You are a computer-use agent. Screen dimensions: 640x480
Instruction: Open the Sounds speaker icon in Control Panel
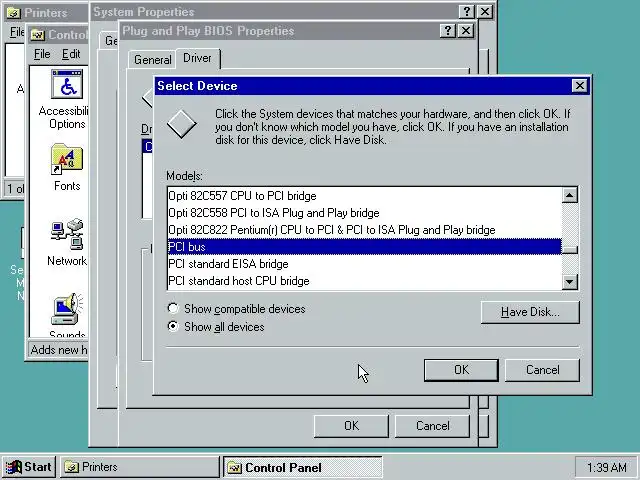(x=67, y=309)
